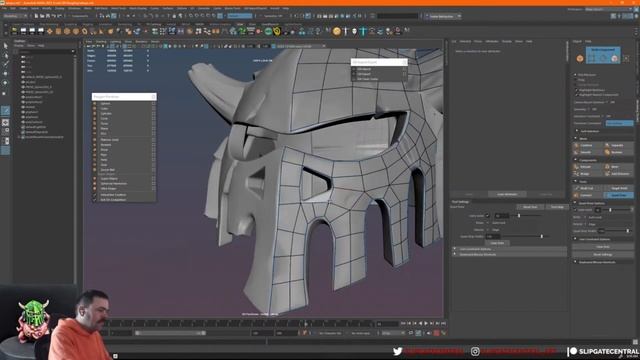640x360 pixels.
Task: Click the Open Scene icon on the status line
Action: (x=42, y=16)
